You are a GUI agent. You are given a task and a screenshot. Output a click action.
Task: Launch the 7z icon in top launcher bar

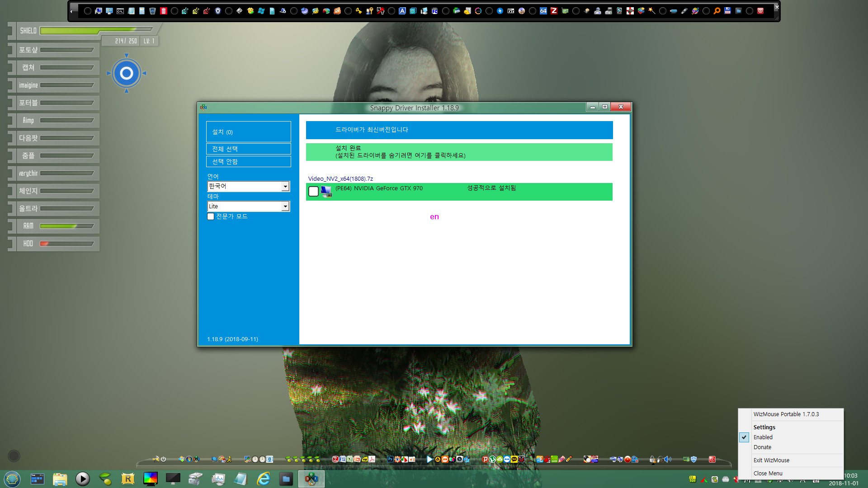(x=511, y=11)
